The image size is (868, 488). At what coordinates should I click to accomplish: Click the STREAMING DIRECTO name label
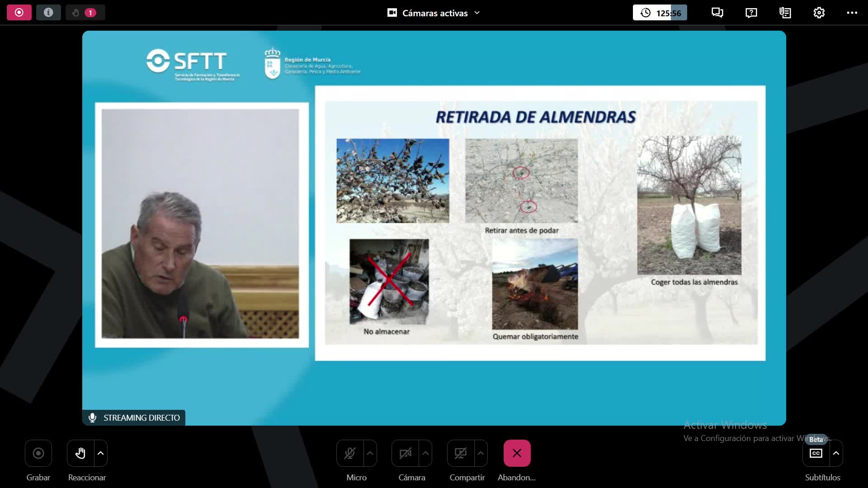(x=142, y=418)
